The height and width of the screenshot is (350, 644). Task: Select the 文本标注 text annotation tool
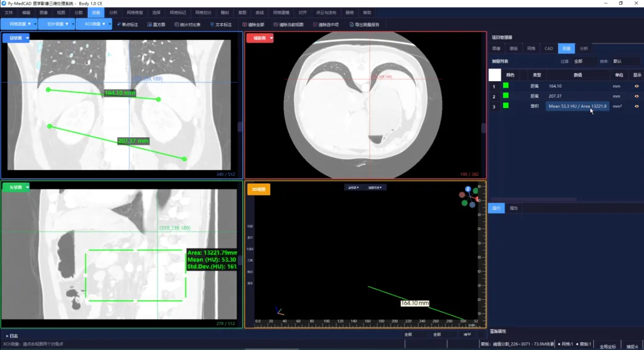(221, 24)
